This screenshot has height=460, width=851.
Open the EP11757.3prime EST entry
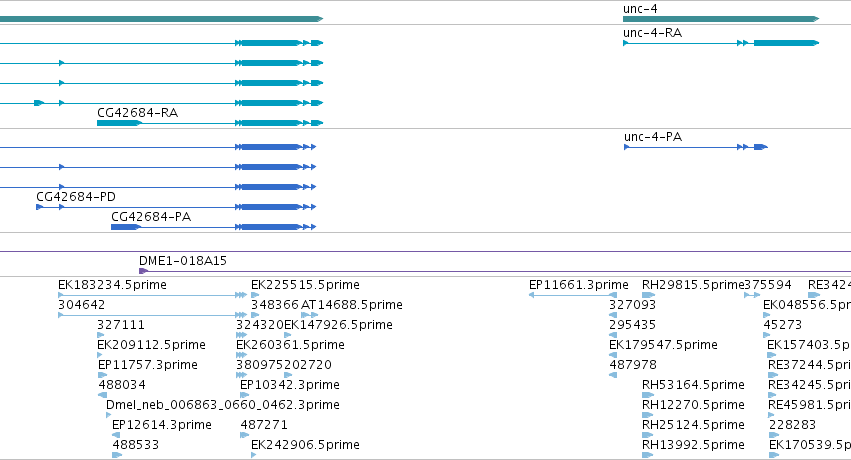pos(148,365)
